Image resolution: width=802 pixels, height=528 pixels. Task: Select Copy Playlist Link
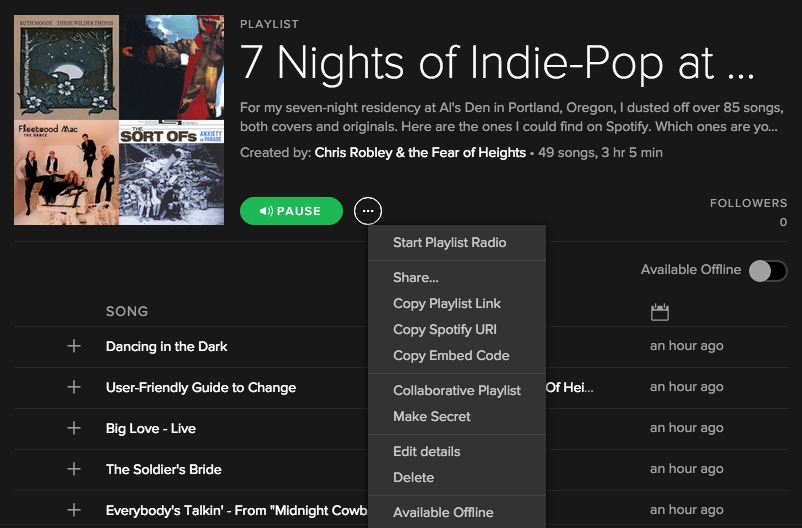(447, 303)
